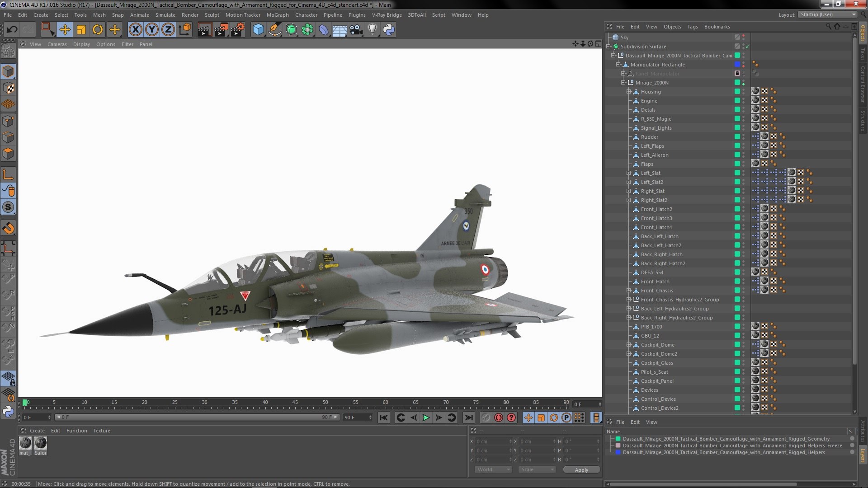868x488 pixels.
Task: Render to Picture Viewer
Action: (221, 30)
